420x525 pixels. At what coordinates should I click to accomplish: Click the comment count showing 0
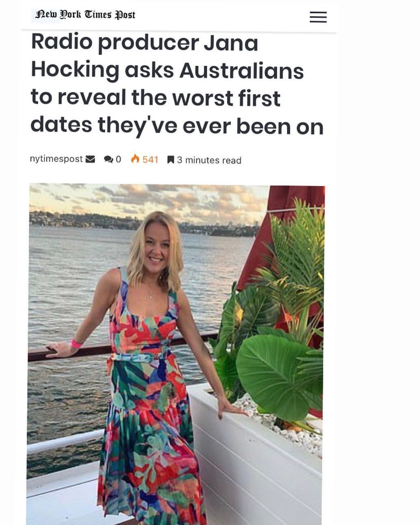[119, 160]
